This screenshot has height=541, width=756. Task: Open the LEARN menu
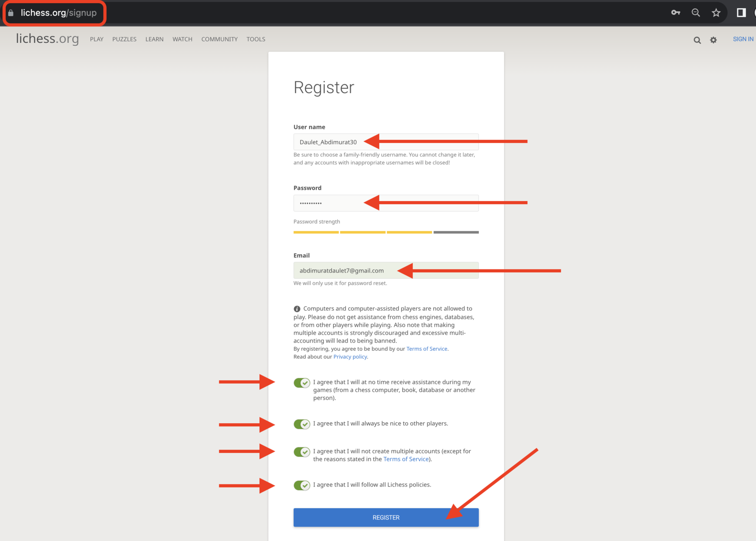pyautogui.click(x=154, y=39)
